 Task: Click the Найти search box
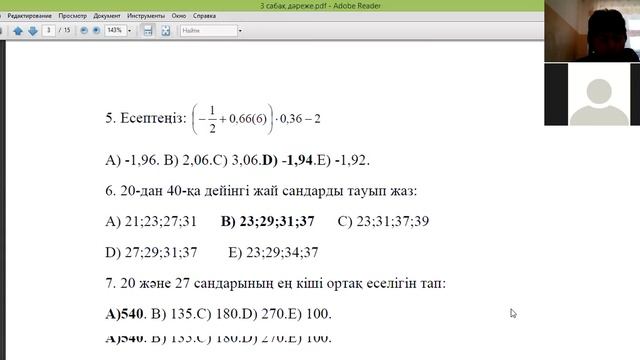pyautogui.click(x=209, y=31)
